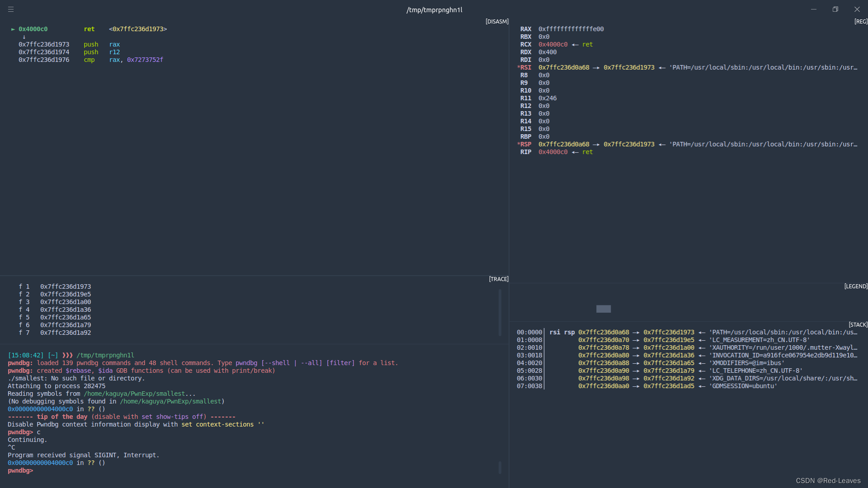Click the window title /tmp/tmprpnghn1l

434,9
